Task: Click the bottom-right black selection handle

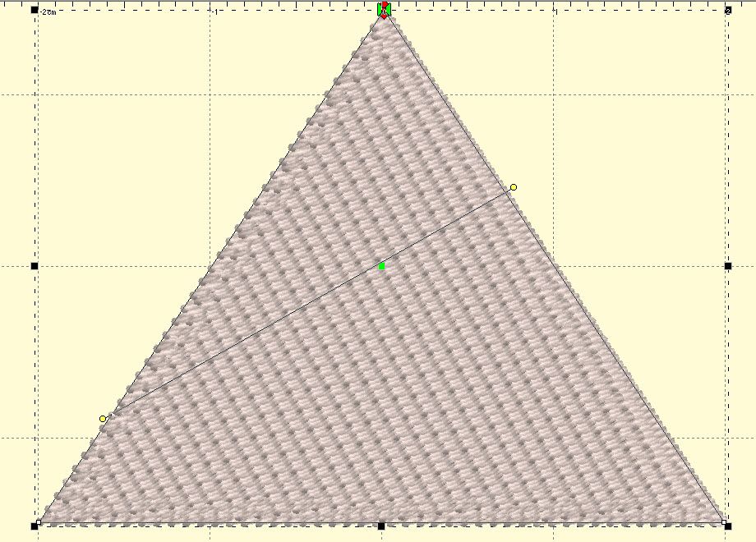Action: click(727, 526)
